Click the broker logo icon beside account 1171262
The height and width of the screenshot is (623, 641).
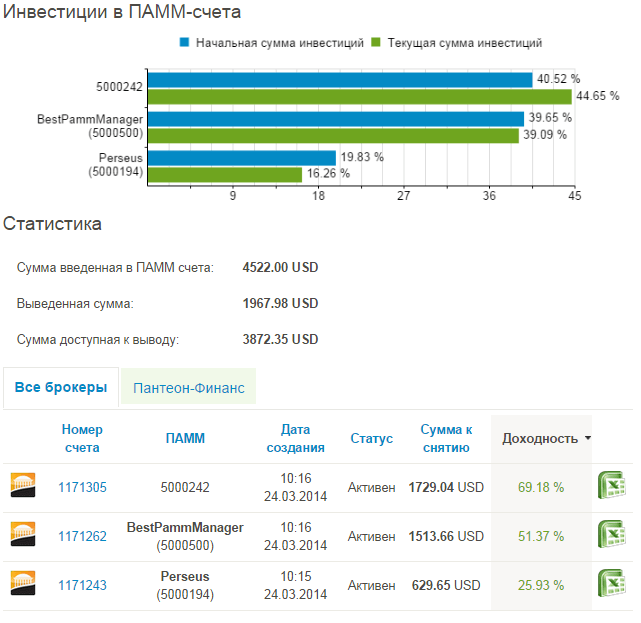23,534
